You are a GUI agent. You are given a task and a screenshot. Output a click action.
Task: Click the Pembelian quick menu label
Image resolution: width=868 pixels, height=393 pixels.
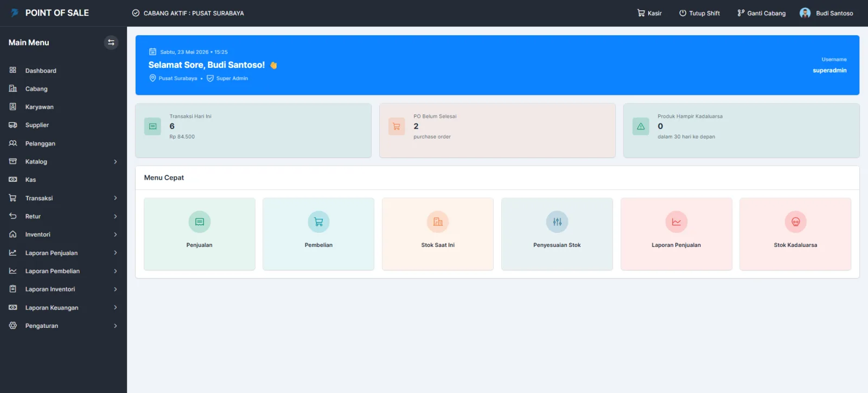(318, 245)
